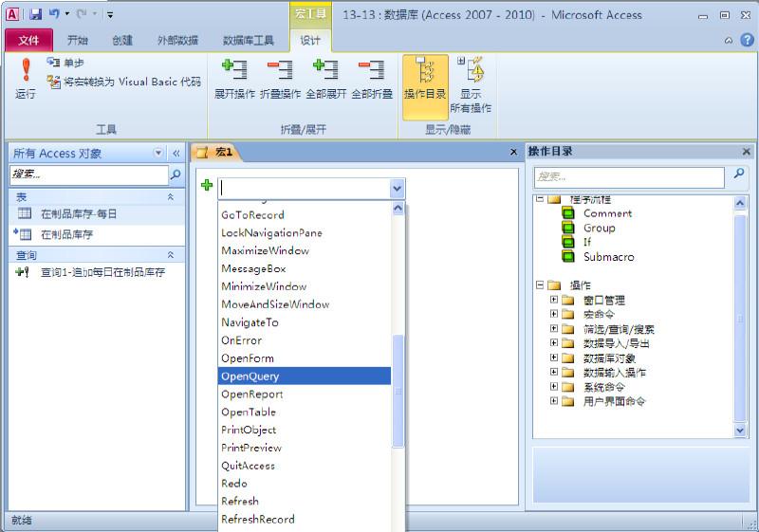Collapse the 表 (Tables) group
This screenshot has width=759, height=532.
171,197
